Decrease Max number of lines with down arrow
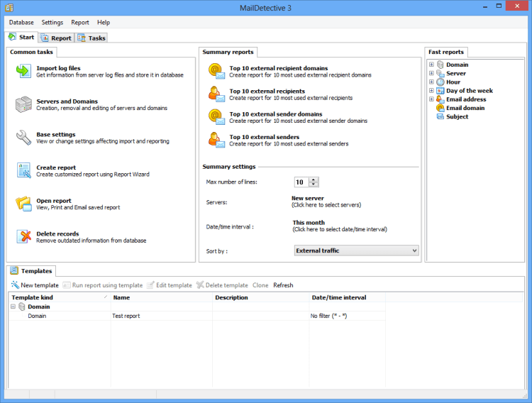Viewport: 532px width, 403px height. tap(314, 184)
